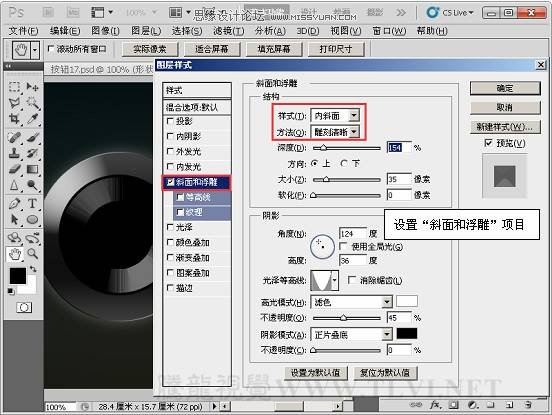Select the Crop tool
Image resolution: width=552 pixels, height=415 pixels.
(x=14, y=119)
